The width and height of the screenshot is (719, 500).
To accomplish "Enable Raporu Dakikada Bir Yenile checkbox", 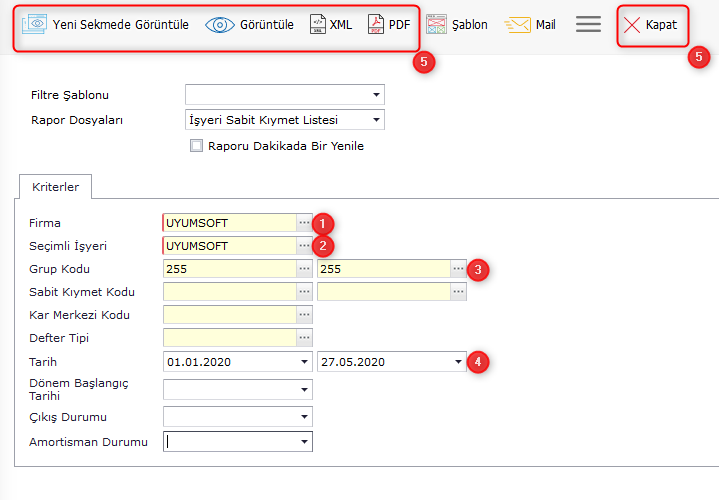I will [196, 146].
